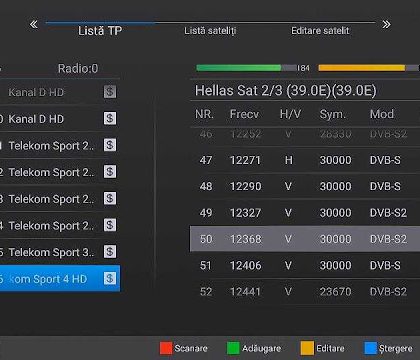The height and width of the screenshot is (360, 420).
Task: Edit transponder via Editare label
Action: [330, 348]
